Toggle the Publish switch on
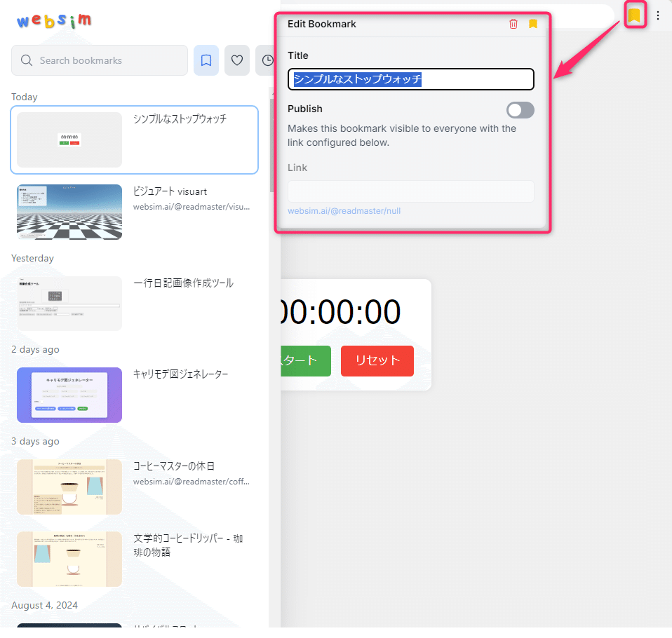672x638 pixels. 520,110
